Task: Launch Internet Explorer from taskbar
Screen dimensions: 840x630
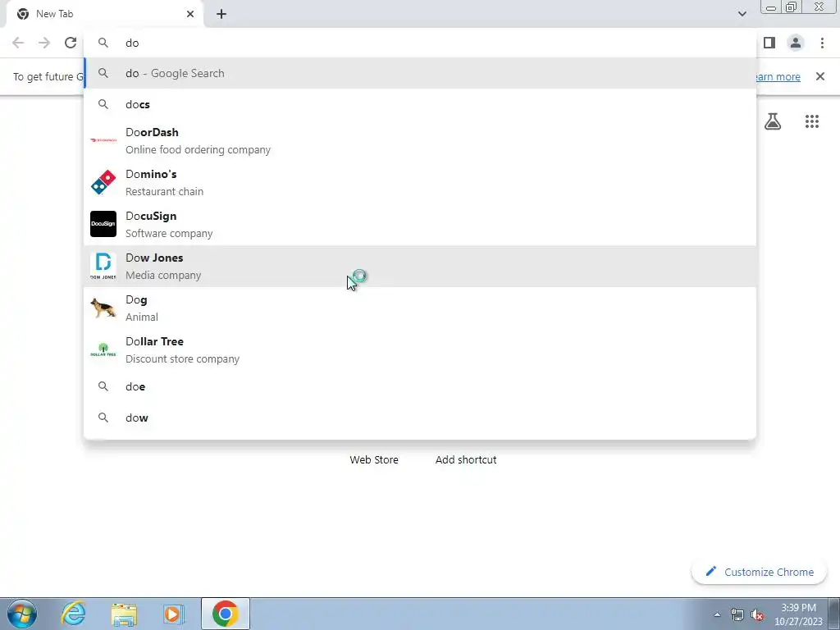Action: 74,614
